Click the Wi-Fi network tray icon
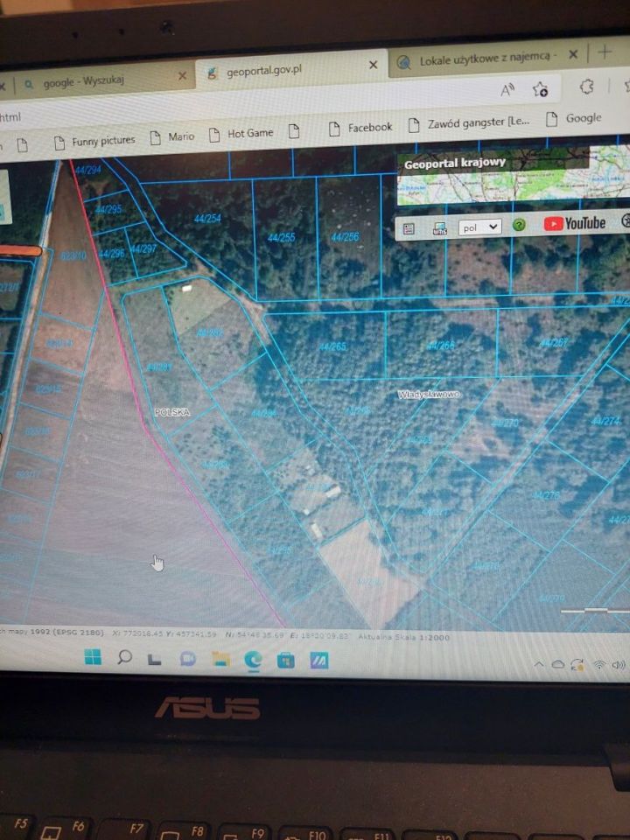The width and height of the screenshot is (630, 840). (x=599, y=665)
